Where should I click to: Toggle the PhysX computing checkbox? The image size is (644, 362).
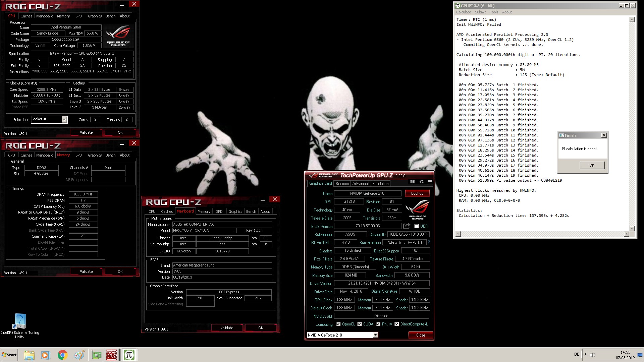click(378, 324)
